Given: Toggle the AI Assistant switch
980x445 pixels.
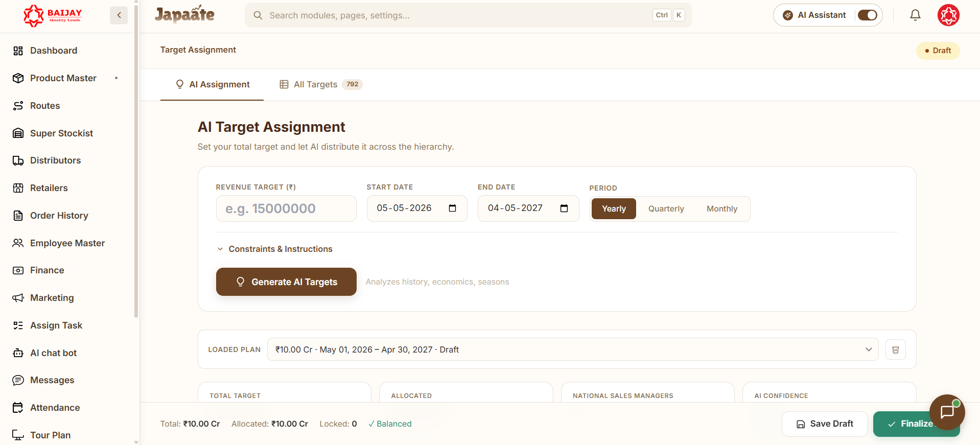Looking at the screenshot, I should pos(867,15).
